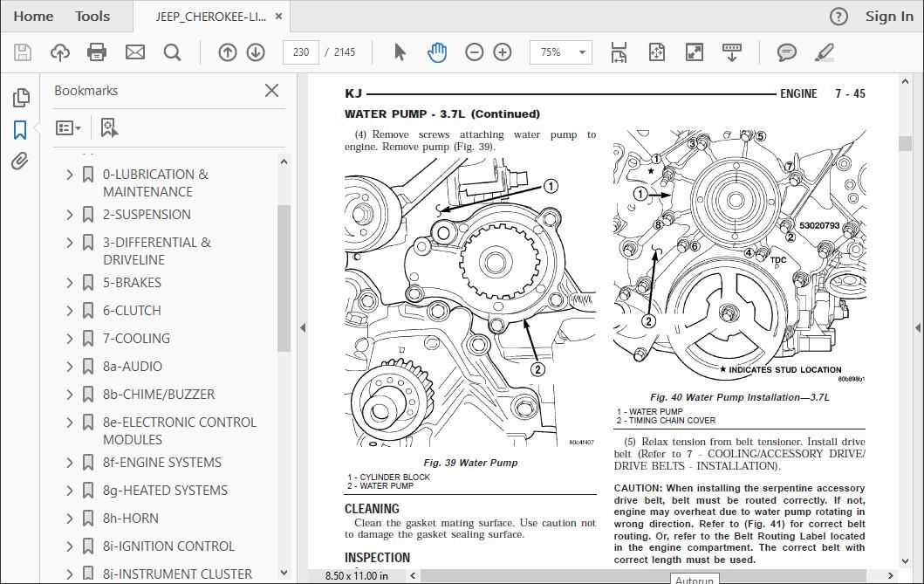The height and width of the screenshot is (584, 924).
Task: Expand right tools pane arrow
Action: pos(918,327)
